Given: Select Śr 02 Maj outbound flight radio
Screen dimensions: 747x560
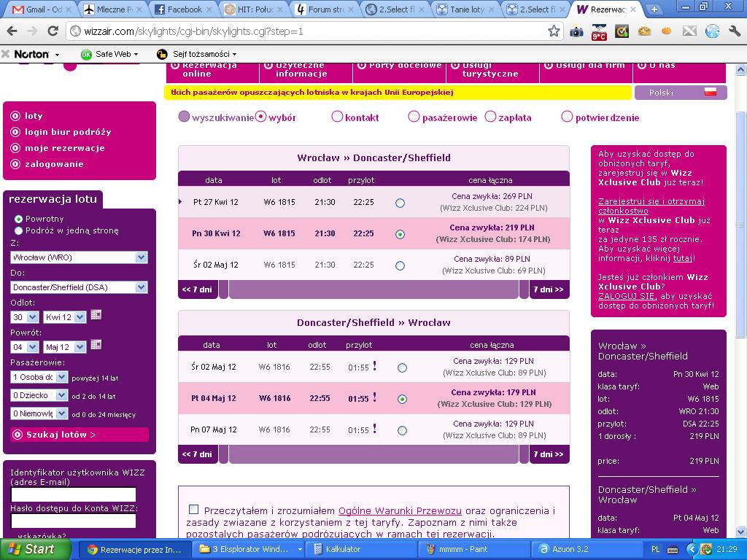Looking at the screenshot, I should click(400, 265).
